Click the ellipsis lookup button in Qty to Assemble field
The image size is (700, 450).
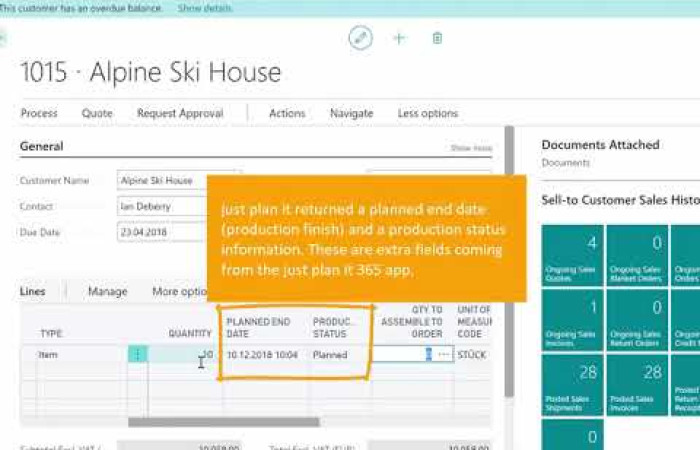click(x=443, y=354)
